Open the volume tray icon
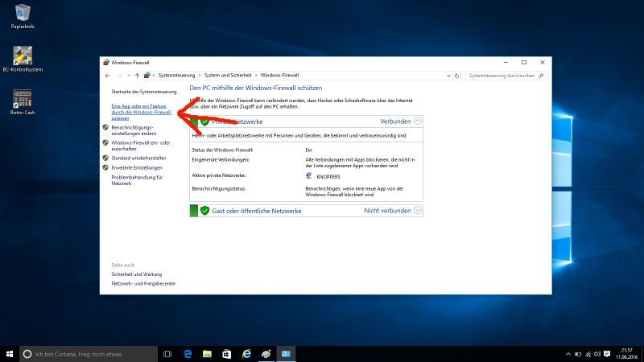644x362 pixels. 597,354
